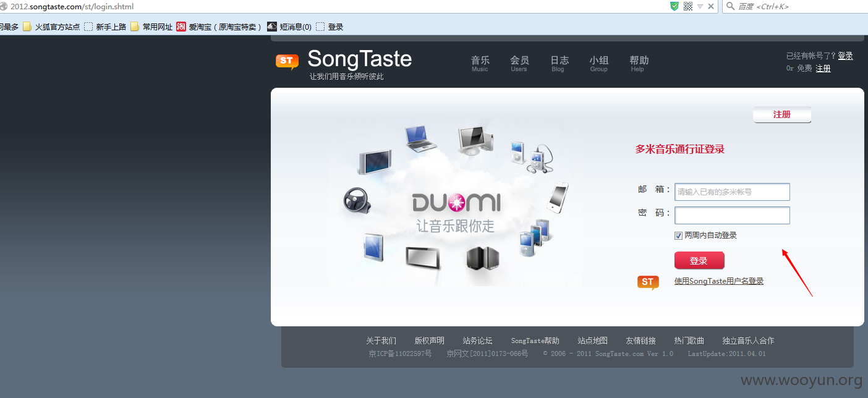The image size is (868, 398).
Task: Click the orange ST SongTaste logo
Action: pyautogui.click(x=287, y=61)
